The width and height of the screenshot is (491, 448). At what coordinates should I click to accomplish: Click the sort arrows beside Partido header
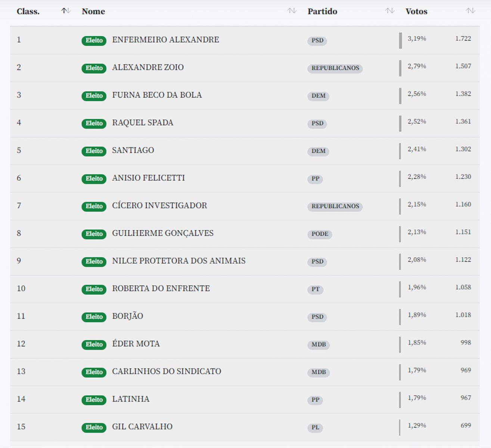coord(389,11)
